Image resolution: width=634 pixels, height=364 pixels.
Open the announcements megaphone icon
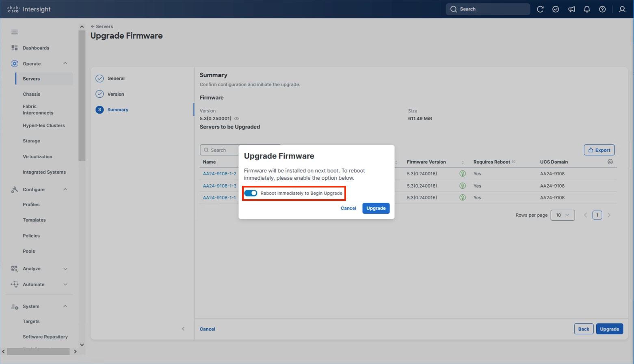[571, 9]
